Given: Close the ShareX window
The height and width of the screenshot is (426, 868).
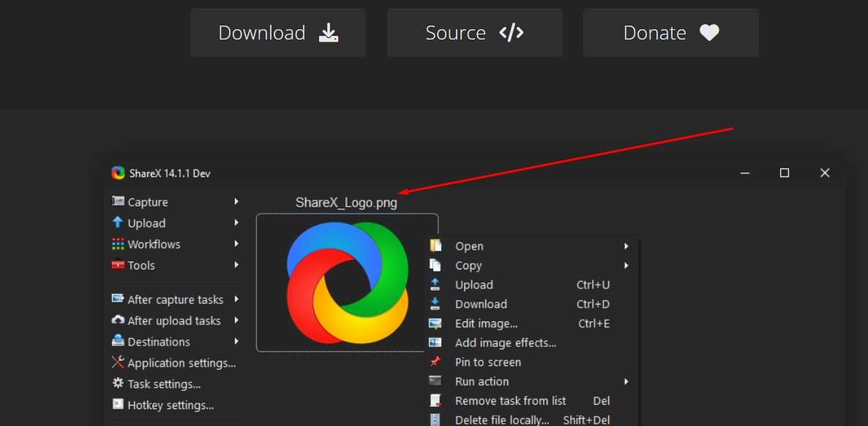Looking at the screenshot, I should pos(825,173).
